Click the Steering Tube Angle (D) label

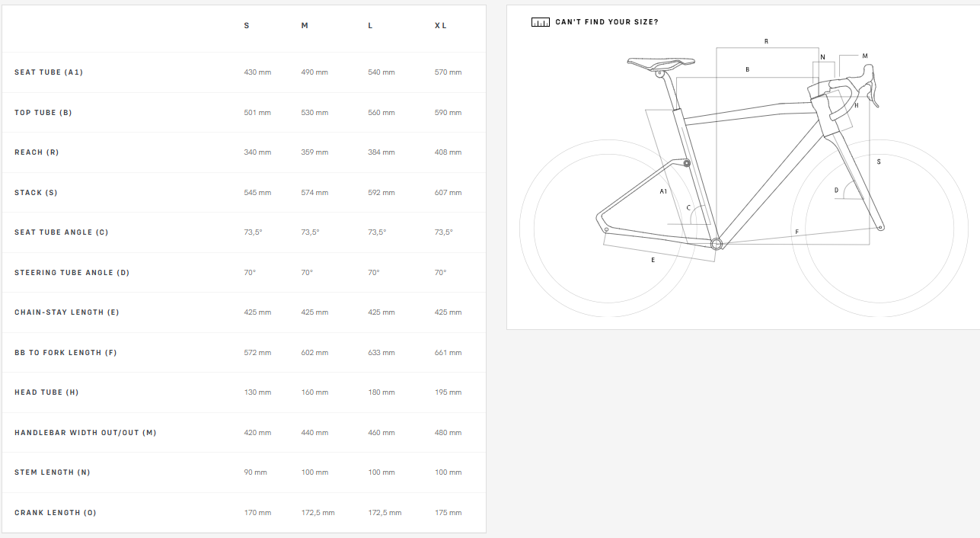(x=72, y=273)
